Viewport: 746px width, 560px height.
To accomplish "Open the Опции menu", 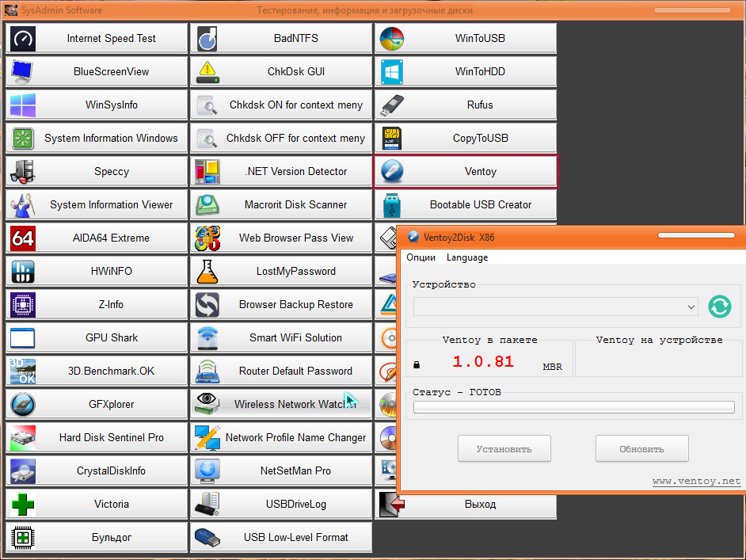I will 421,257.
